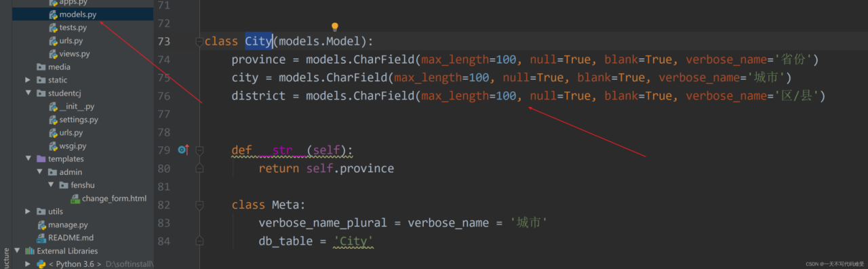Click the fenshu folder icon
Screen dimensions: 868x269
(64, 185)
